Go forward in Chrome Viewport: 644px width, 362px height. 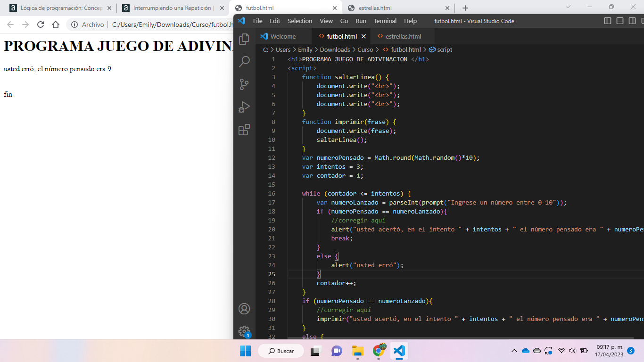25,25
